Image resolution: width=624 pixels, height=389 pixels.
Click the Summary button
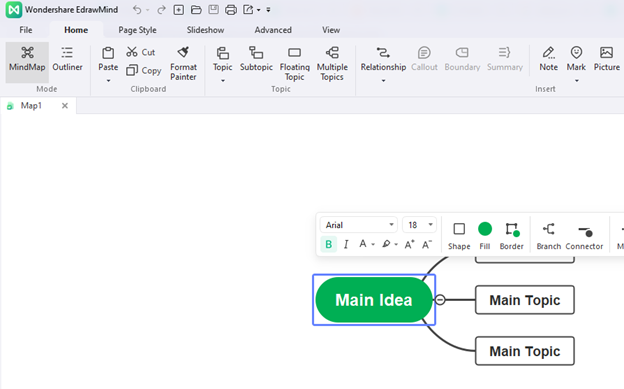tap(505, 59)
